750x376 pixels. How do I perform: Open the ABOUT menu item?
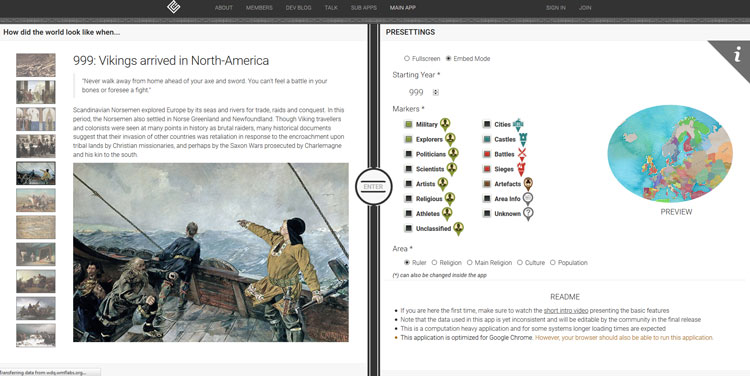[x=224, y=8]
